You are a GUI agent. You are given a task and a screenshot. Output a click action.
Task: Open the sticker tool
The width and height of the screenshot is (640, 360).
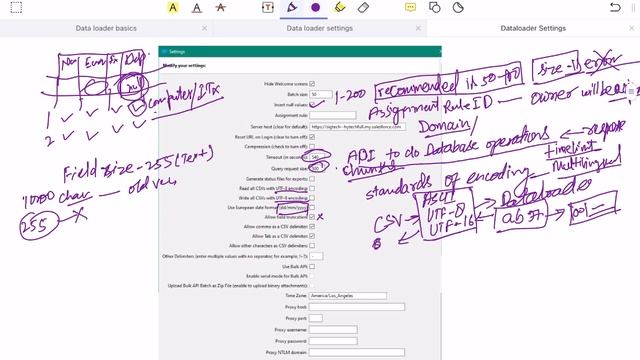(458, 8)
